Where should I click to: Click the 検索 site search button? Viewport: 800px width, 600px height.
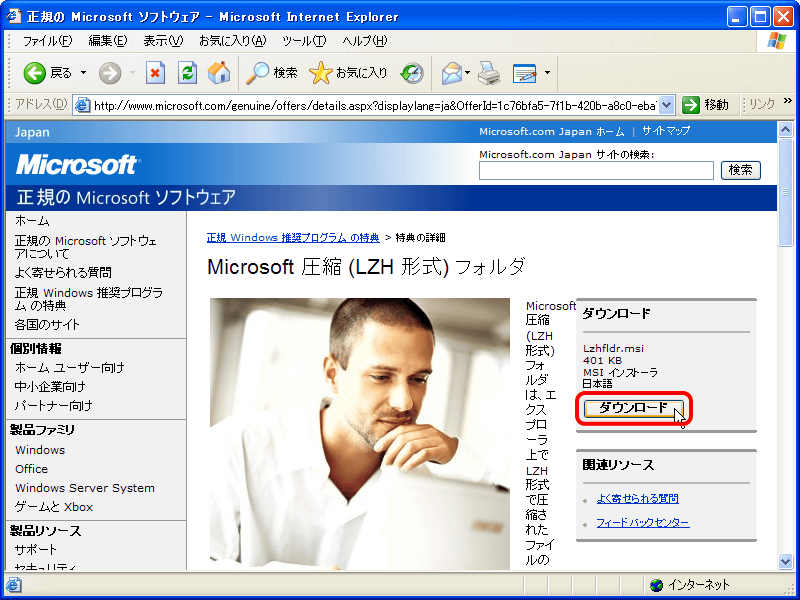(x=740, y=170)
